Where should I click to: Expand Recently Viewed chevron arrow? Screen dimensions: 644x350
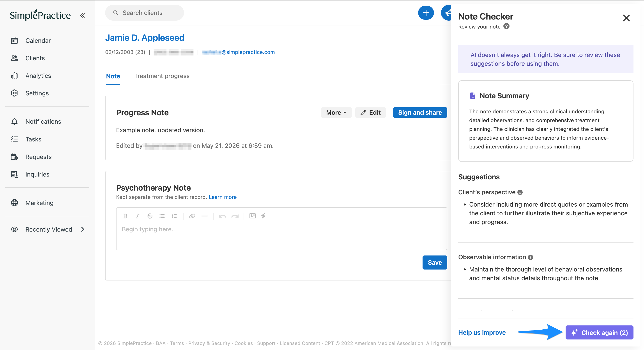click(x=83, y=229)
